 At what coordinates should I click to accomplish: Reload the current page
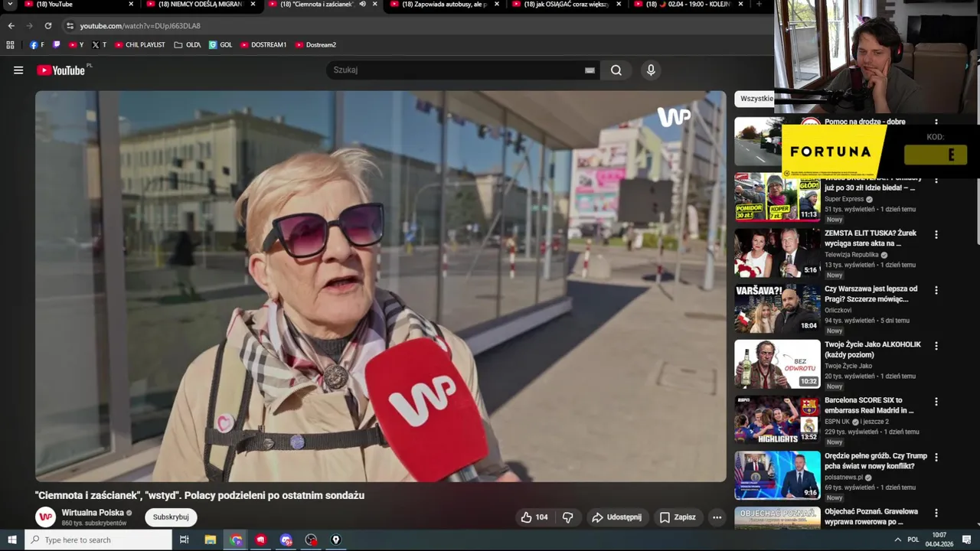(x=47, y=26)
